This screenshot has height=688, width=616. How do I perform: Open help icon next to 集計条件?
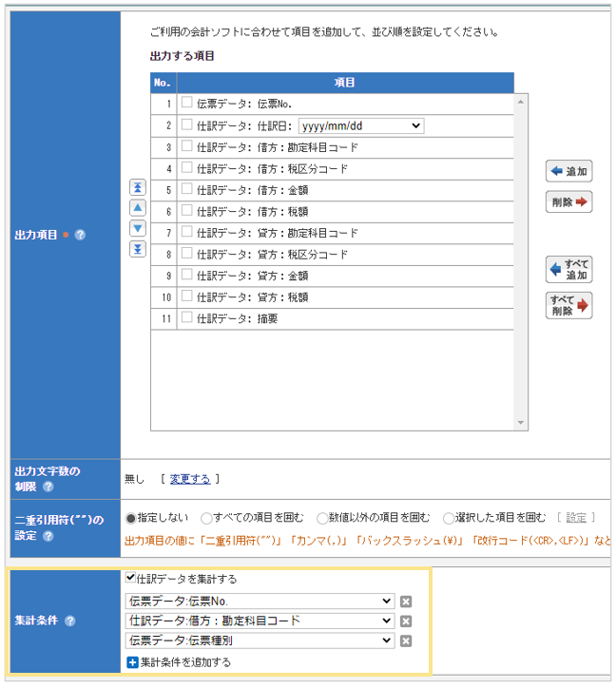pos(69,621)
